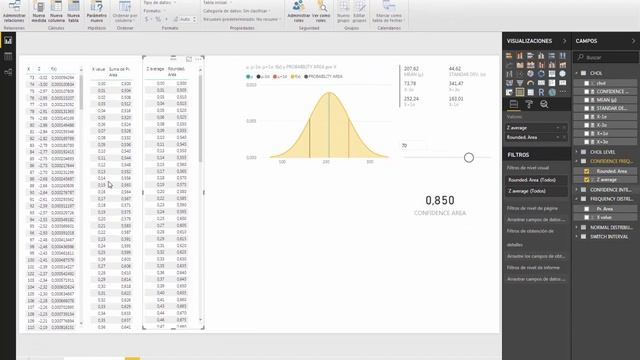Open the Analytics magnifier tab
The width and height of the screenshot is (640, 360).
click(x=544, y=104)
